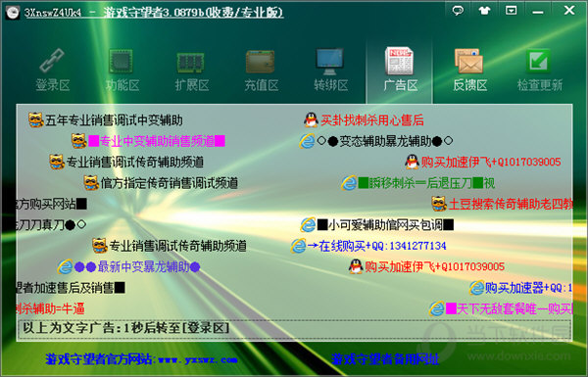Click blue ad 在线购买+QQ:1341277134
Viewport: 588px width, 377px height.
[376, 246]
